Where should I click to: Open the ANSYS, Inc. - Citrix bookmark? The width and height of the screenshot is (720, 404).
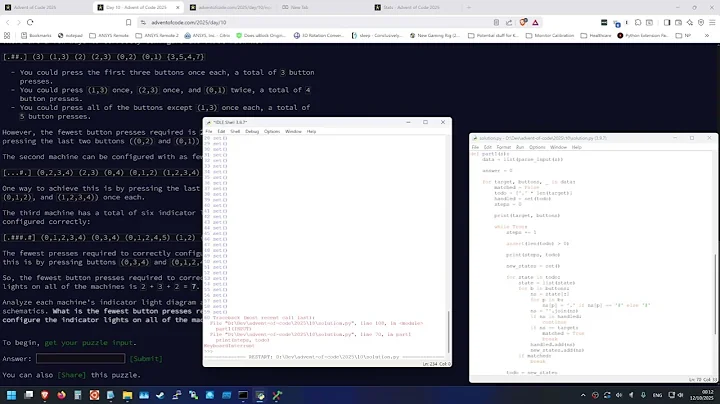[207, 35]
